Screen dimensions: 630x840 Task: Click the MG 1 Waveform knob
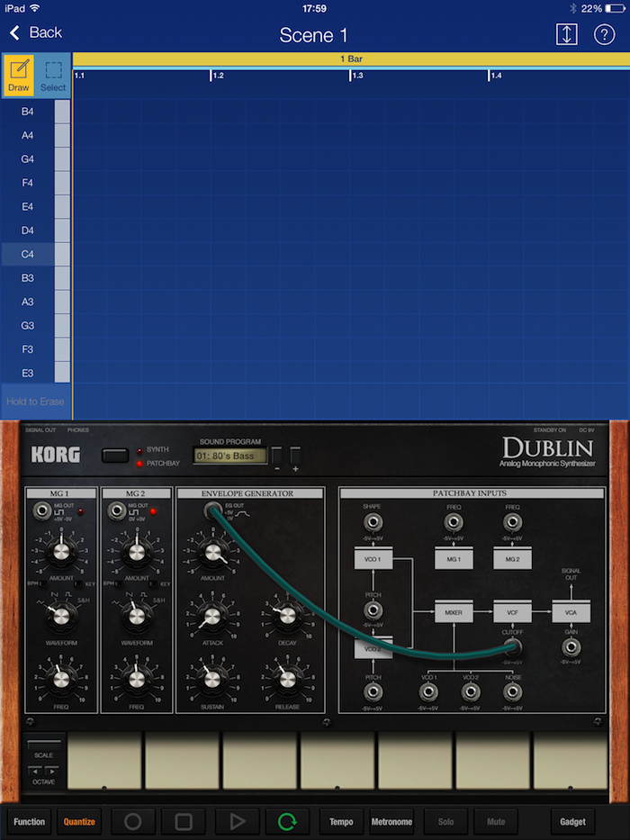(x=61, y=617)
